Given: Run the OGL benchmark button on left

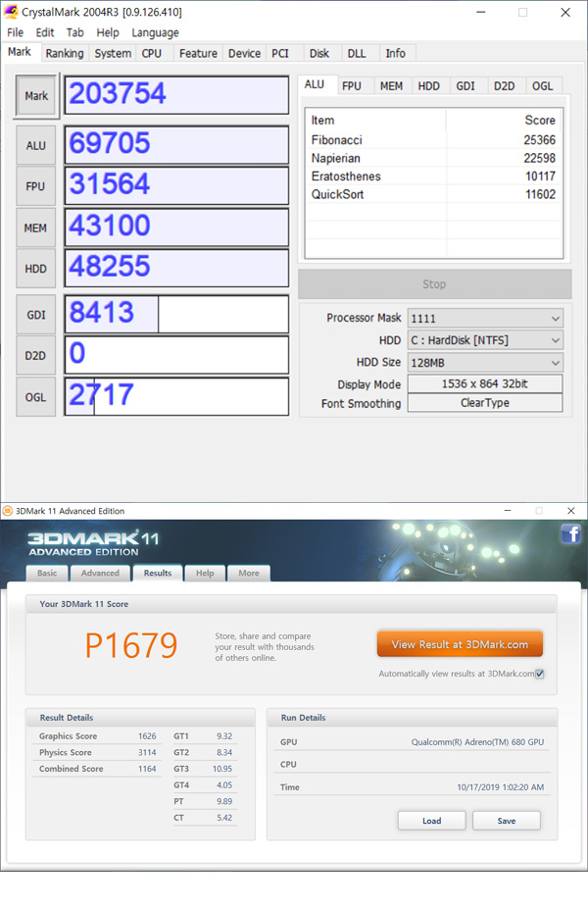Looking at the screenshot, I should click(36, 397).
